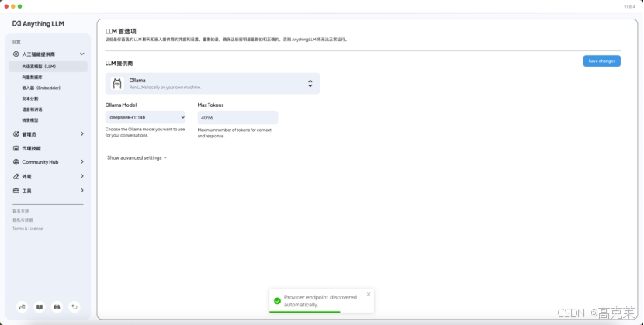Click the 设置 sidebar header text
644x325 pixels.
click(x=16, y=42)
